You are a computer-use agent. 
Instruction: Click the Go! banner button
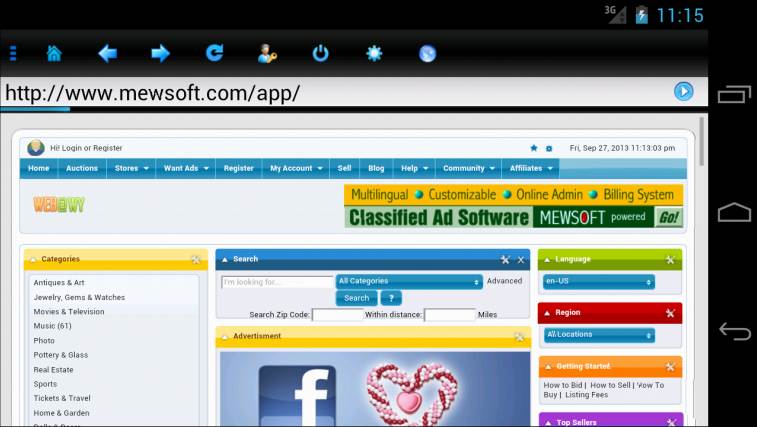point(669,217)
